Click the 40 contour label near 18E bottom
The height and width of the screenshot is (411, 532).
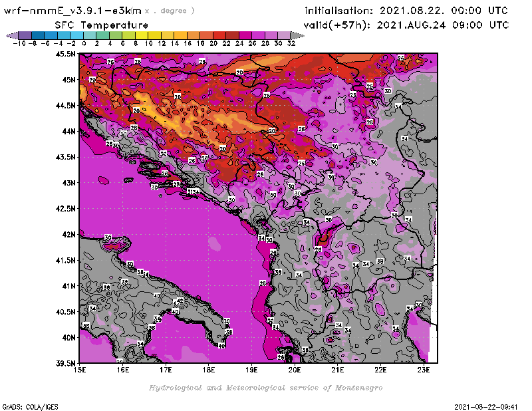pos(221,346)
